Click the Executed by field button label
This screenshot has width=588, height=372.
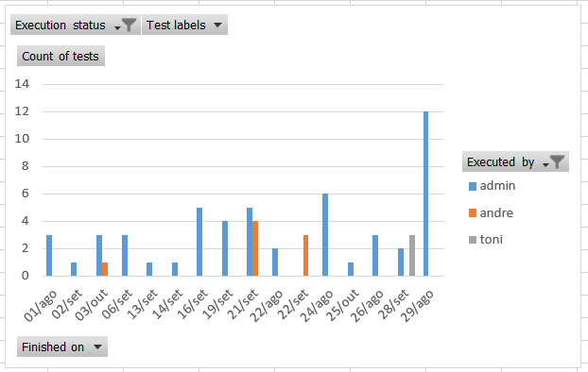(501, 161)
